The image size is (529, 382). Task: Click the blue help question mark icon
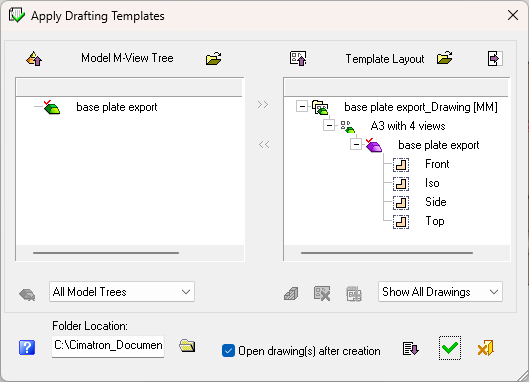[x=27, y=348]
